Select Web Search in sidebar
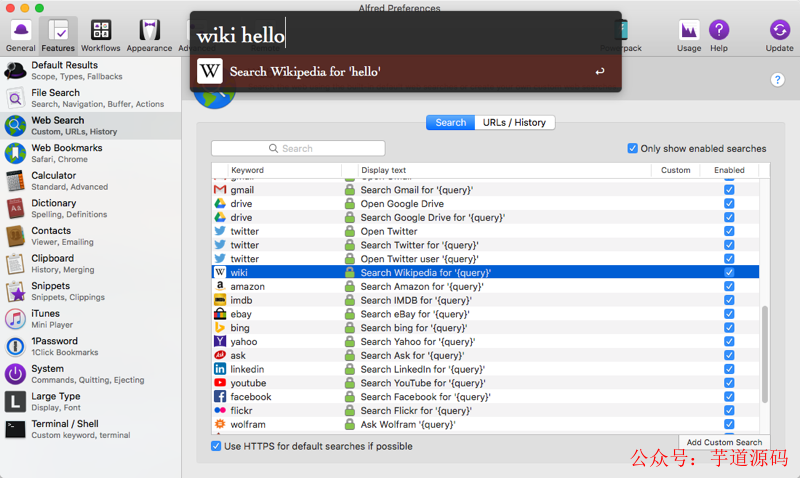This screenshot has width=800, height=478. (91, 125)
